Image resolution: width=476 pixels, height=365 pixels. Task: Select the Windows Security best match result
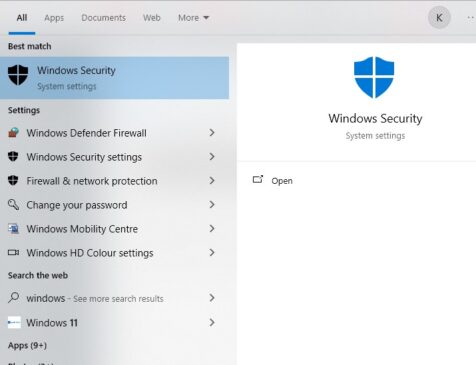coord(114,78)
